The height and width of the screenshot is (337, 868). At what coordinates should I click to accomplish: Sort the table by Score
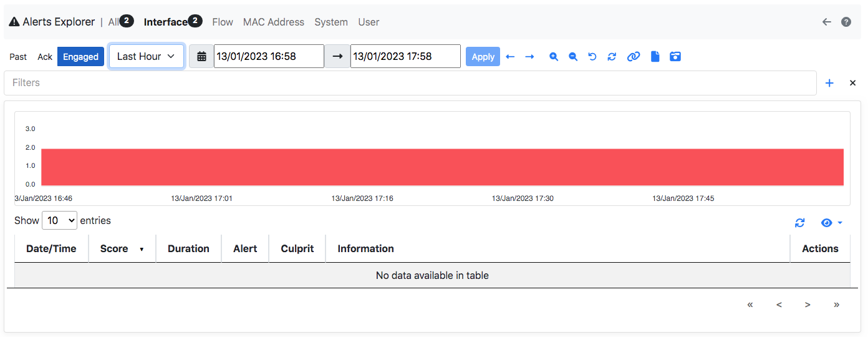point(122,248)
